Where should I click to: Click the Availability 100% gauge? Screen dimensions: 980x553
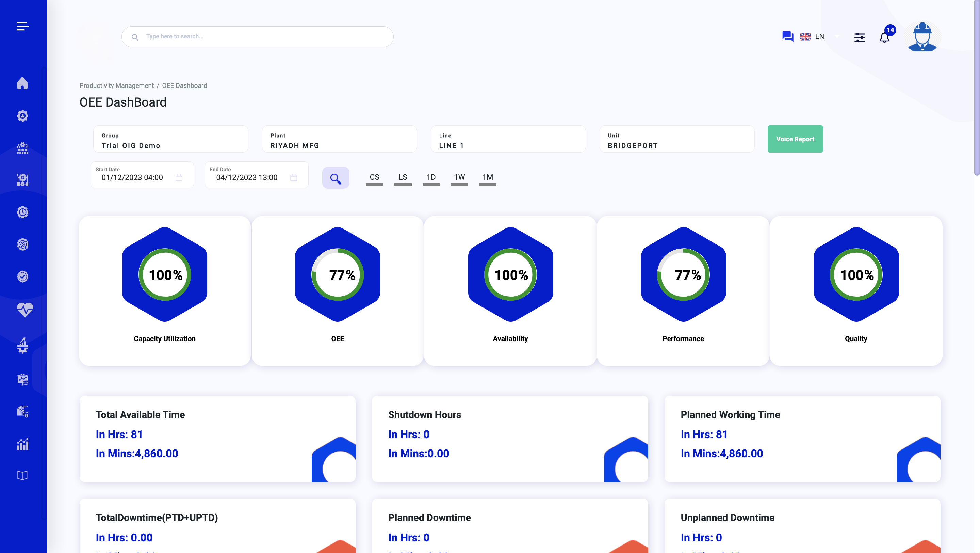pos(510,274)
